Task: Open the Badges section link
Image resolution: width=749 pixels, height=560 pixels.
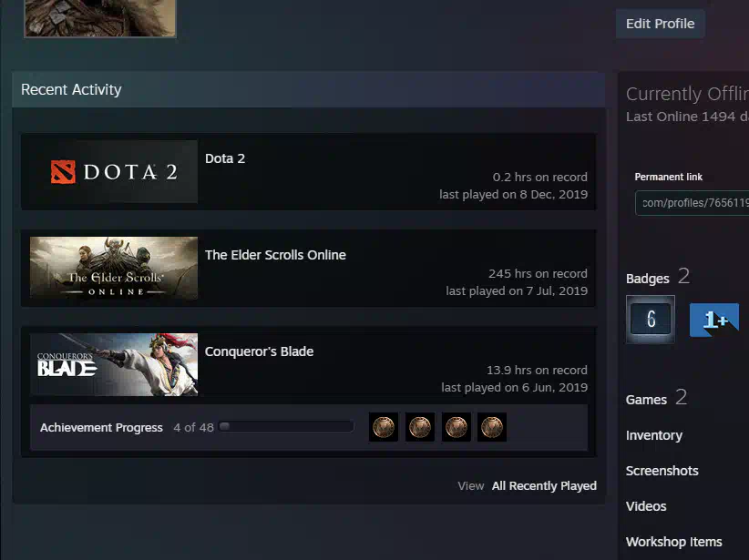Action: coord(648,279)
